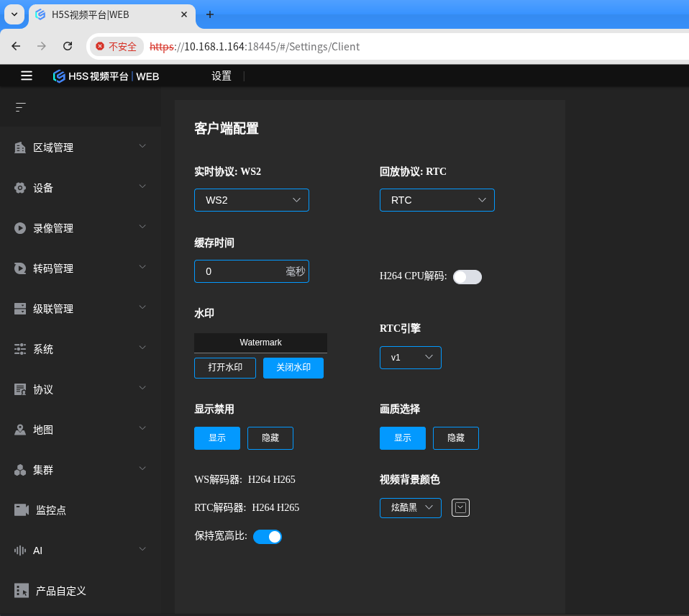
Task: Turn off the 保持宽高比 toggle
Action: [x=267, y=537]
